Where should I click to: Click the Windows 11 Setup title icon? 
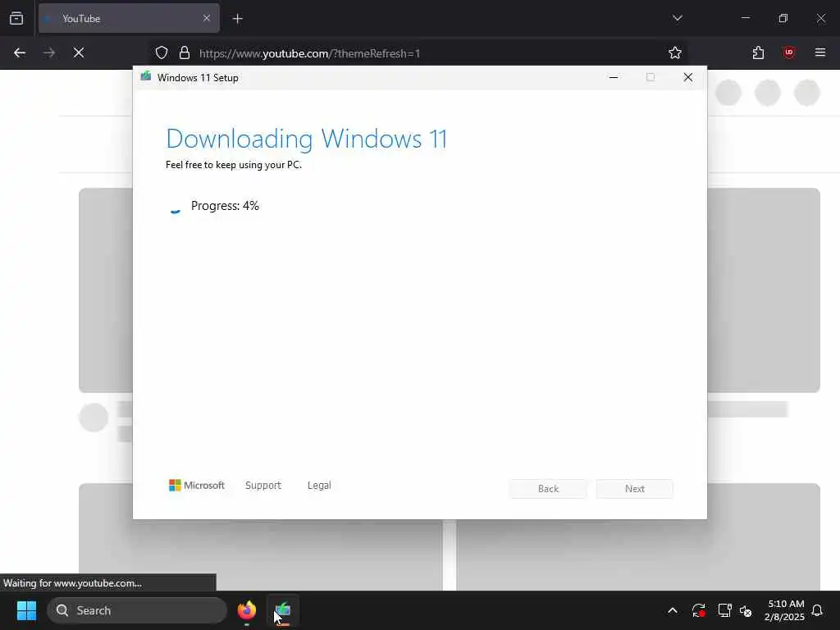[x=146, y=77]
